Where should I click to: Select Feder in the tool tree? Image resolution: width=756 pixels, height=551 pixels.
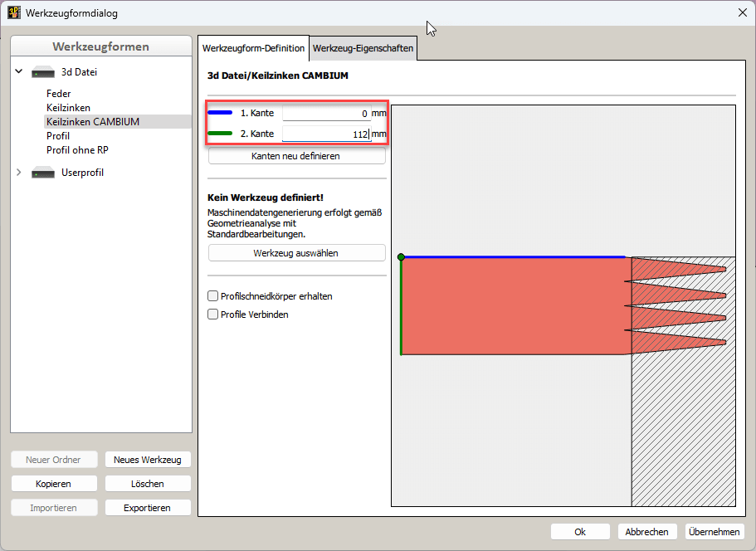point(59,94)
